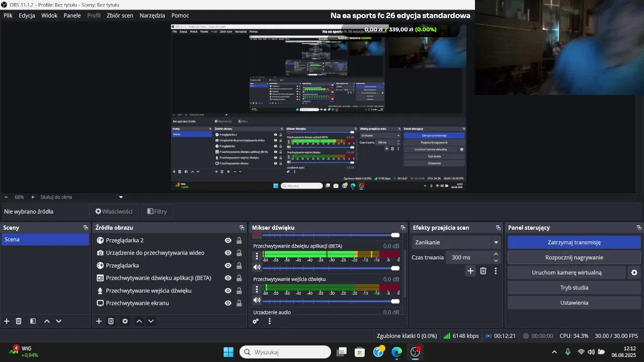Add a new scene with plus icon
The width and height of the screenshot is (644, 362).
pos(7,321)
